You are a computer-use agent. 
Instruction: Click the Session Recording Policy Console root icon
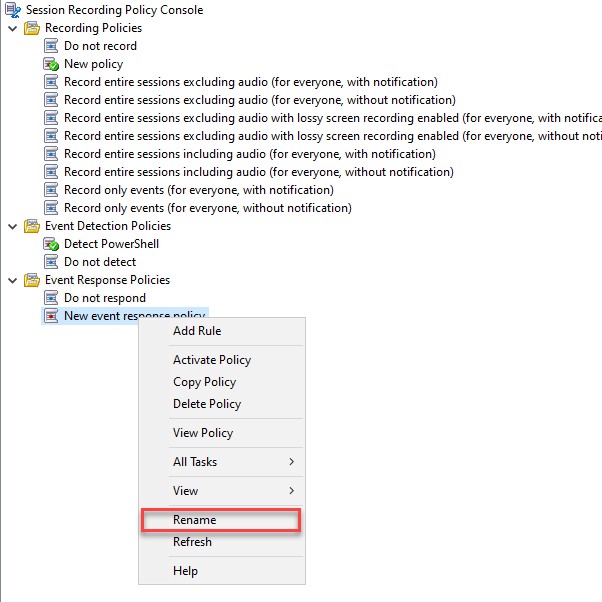[x=13, y=10]
